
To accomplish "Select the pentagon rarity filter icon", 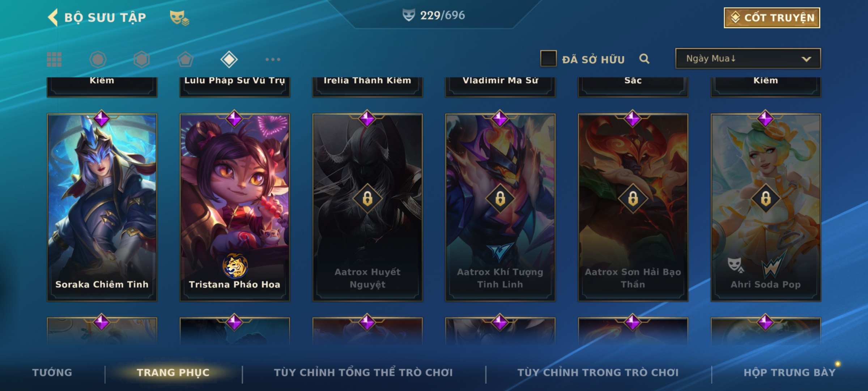I will 185,59.
